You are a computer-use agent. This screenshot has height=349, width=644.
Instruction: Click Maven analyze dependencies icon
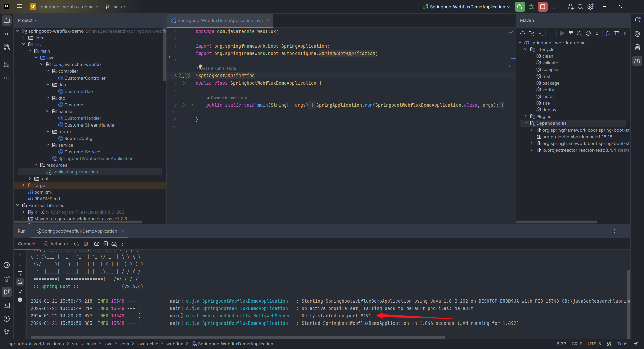(x=608, y=33)
